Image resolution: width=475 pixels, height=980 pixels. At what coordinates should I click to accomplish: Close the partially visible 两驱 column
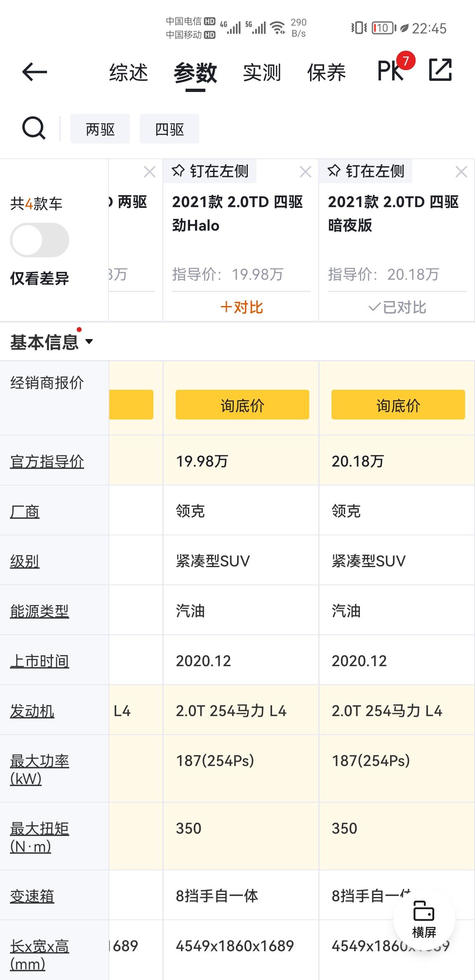click(150, 172)
